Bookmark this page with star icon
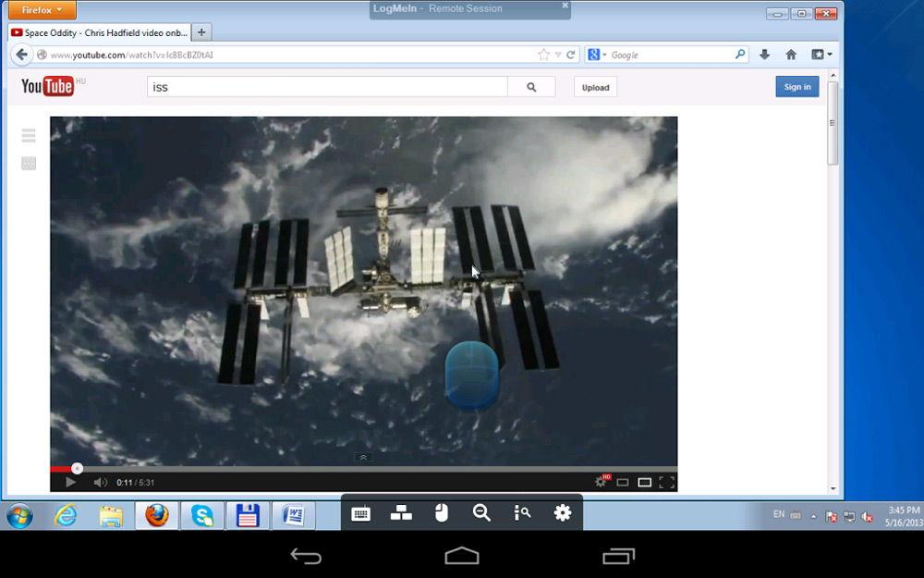The image size is (924, 578). point(543,55)
